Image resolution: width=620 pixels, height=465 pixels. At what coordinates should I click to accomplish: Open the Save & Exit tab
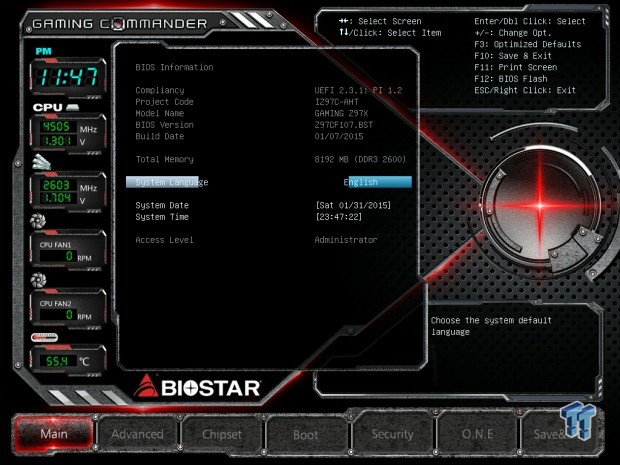point(561,434)
